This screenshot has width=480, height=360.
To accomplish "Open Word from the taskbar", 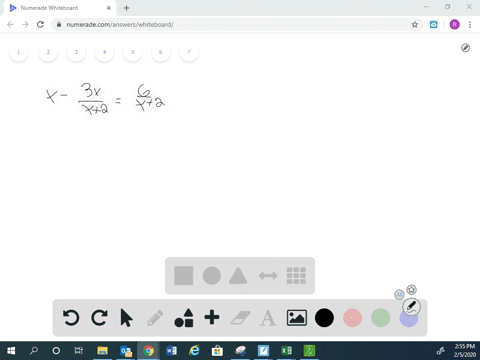I will 171,351.
